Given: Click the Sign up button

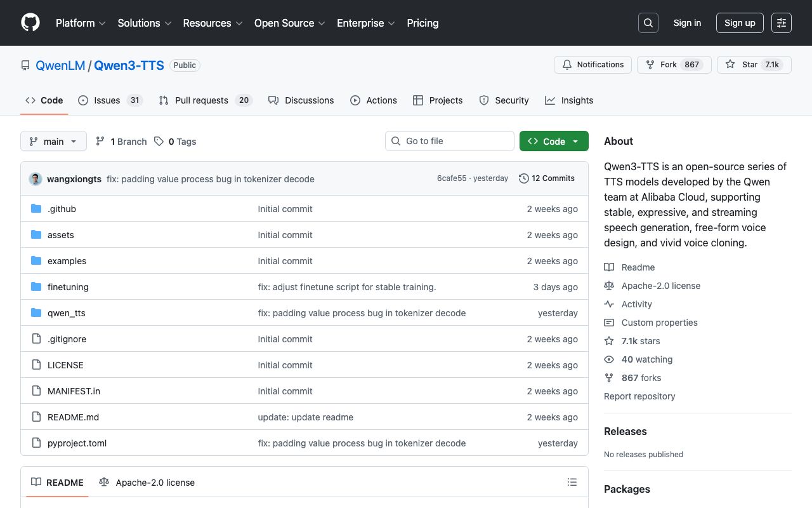Looking at the screenshot, I should [739, 23].
